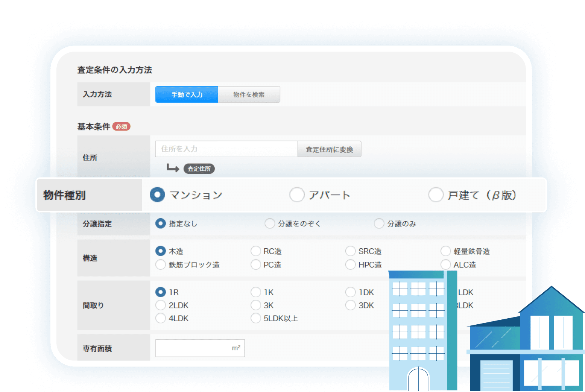Select 1DK floor plan radio
The image size is (585, 392).
click(351, 292)
